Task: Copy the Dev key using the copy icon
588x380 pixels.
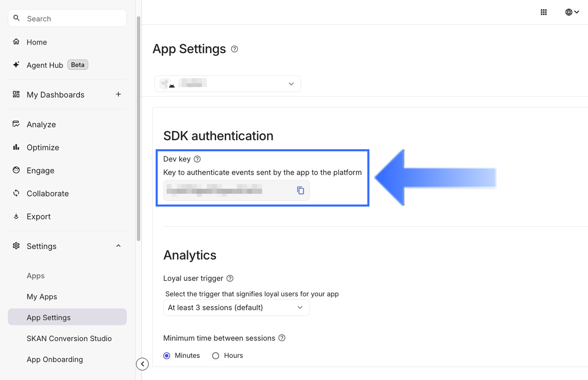Action: (x=300, y=190)
